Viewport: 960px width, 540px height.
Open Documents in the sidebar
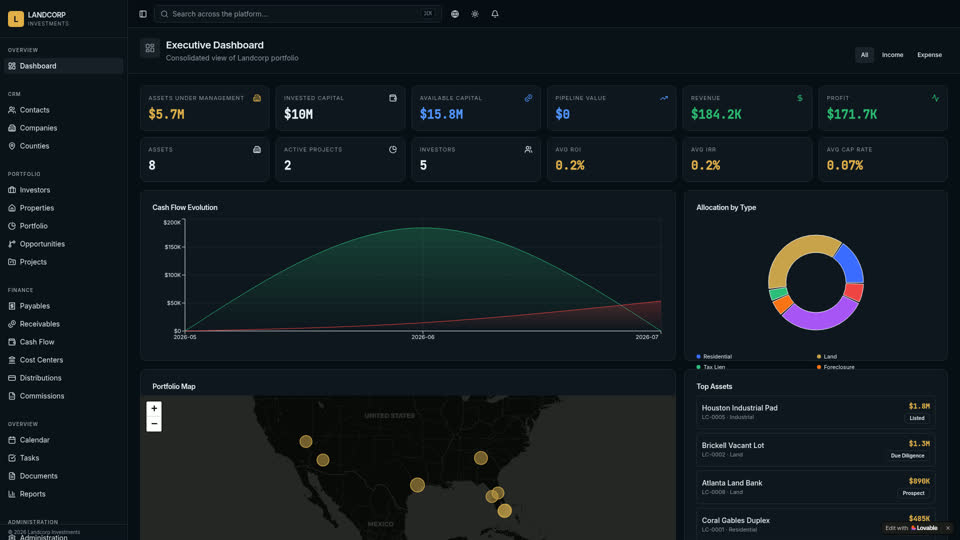pos(64,476)
